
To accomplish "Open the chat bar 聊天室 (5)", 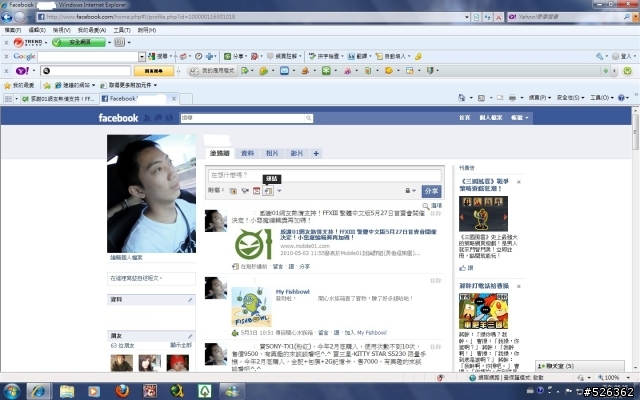I will pyautogui.click(x=580, y=366).
